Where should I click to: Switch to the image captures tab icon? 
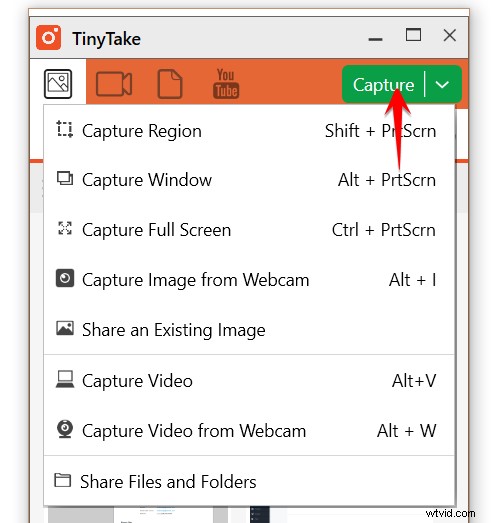click(x=58, y=84)
